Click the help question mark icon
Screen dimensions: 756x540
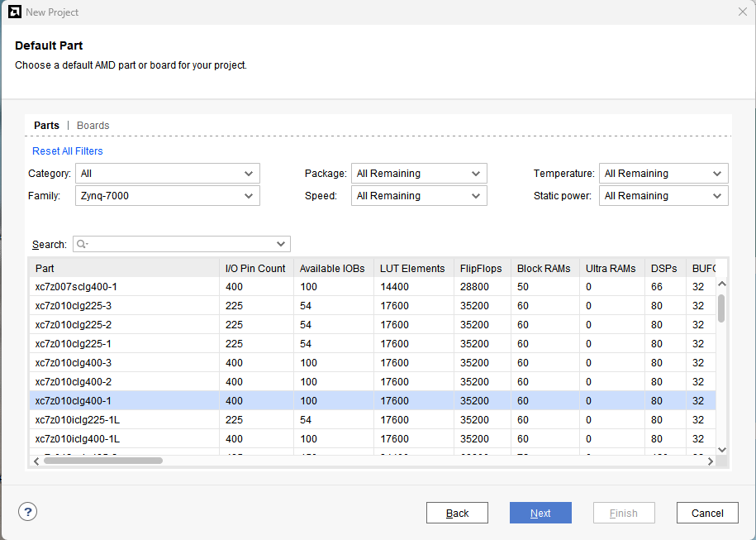pos(27,512)
